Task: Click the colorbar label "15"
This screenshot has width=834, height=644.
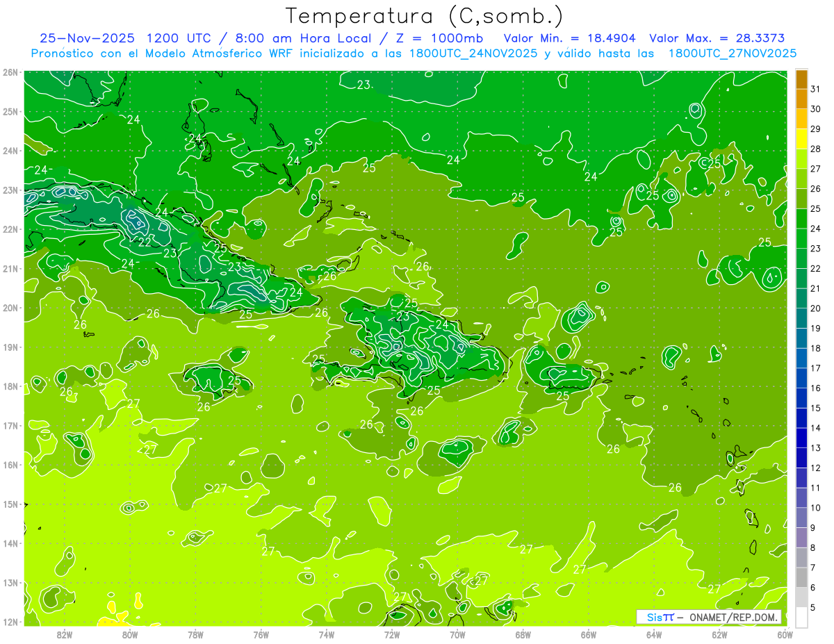Action: pos(815,408)
